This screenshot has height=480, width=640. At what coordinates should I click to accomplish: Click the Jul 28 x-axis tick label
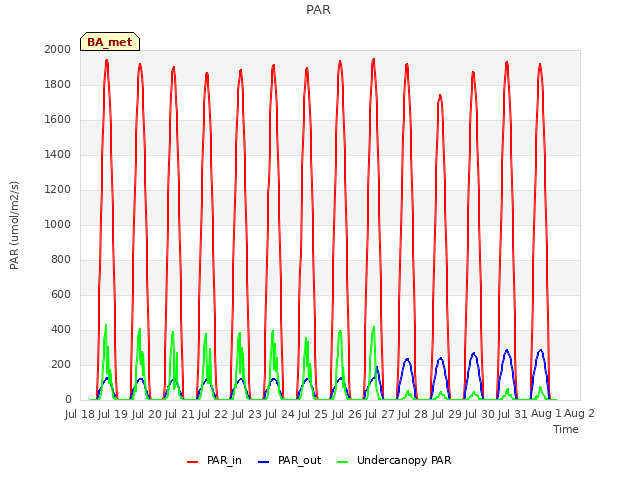click(413, 414)
